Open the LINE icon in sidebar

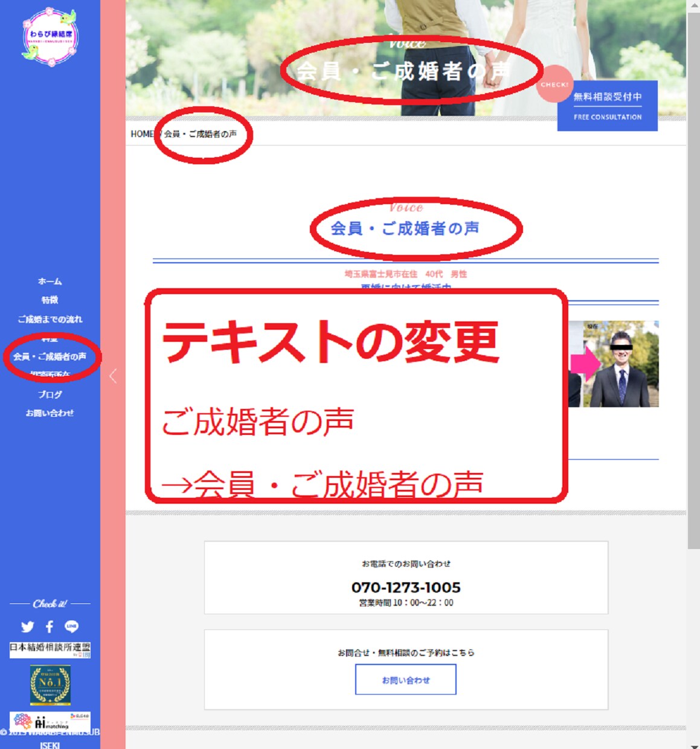71,626
